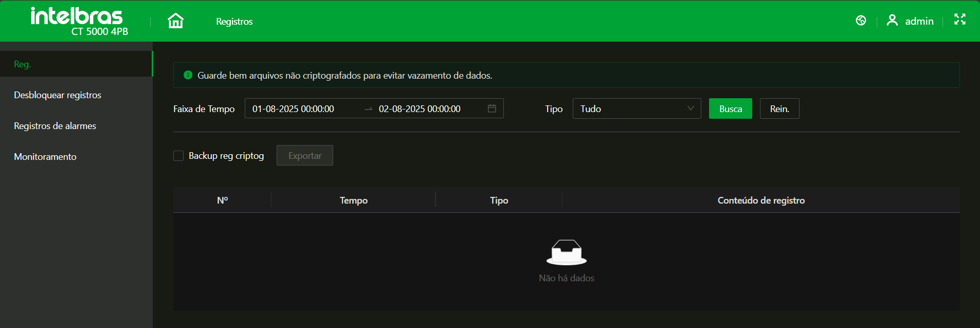Click the empty inbox 'Não há dados' icon
Viewport: 980px width, 328px height.
point(566,252)
